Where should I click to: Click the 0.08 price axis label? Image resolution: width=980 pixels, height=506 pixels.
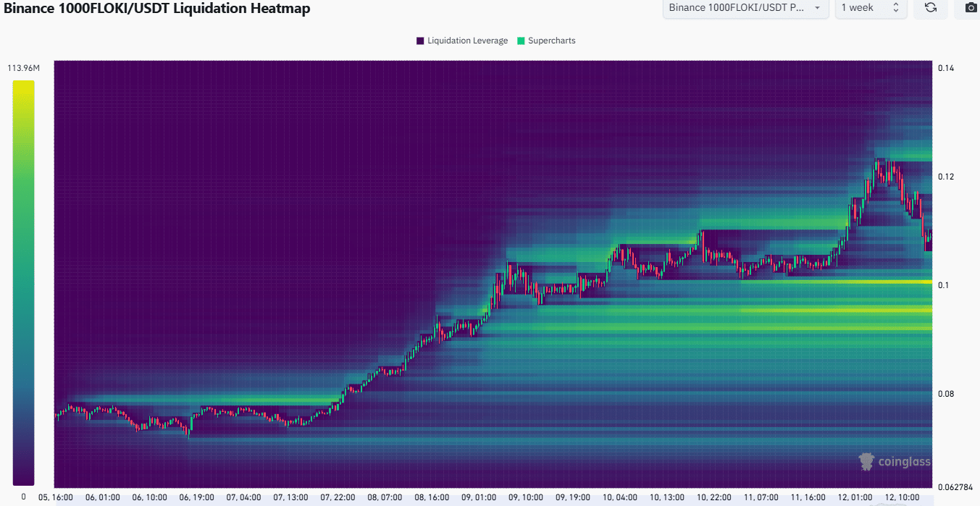(945, 394)
